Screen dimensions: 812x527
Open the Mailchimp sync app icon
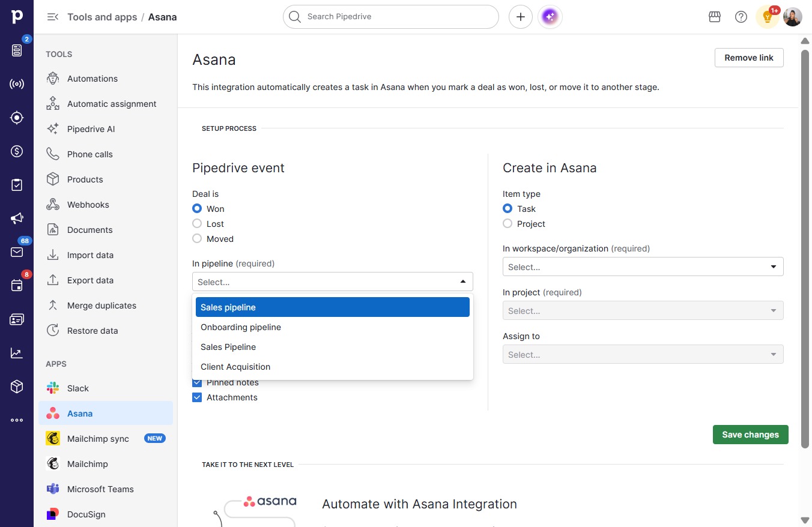pyautogui.click(x=53, y=439)
